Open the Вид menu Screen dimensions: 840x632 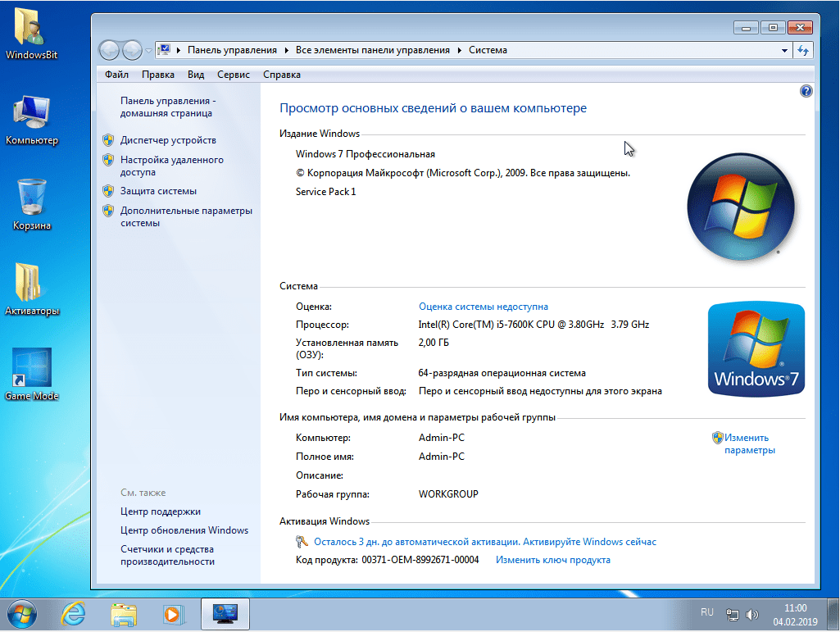(x=195, y=74)
